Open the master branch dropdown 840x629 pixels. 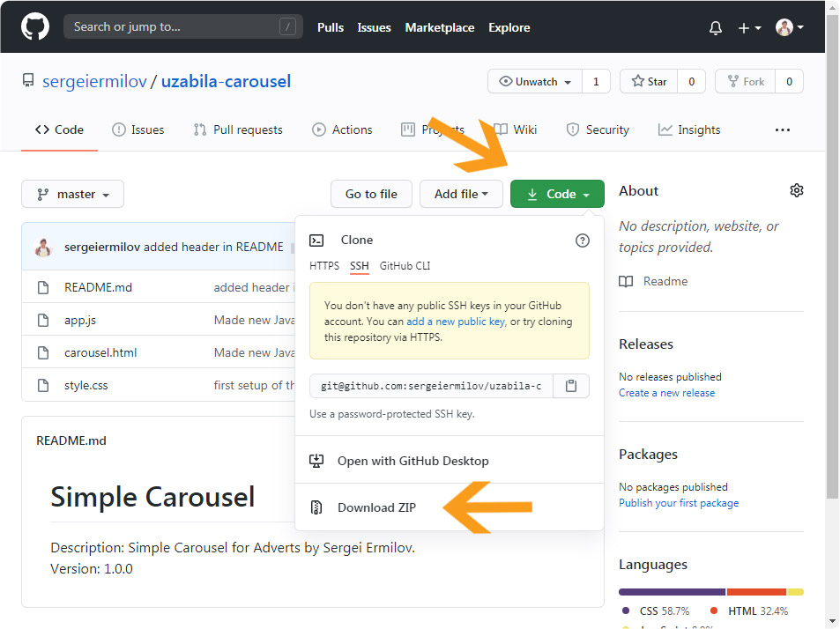[72, 194]
